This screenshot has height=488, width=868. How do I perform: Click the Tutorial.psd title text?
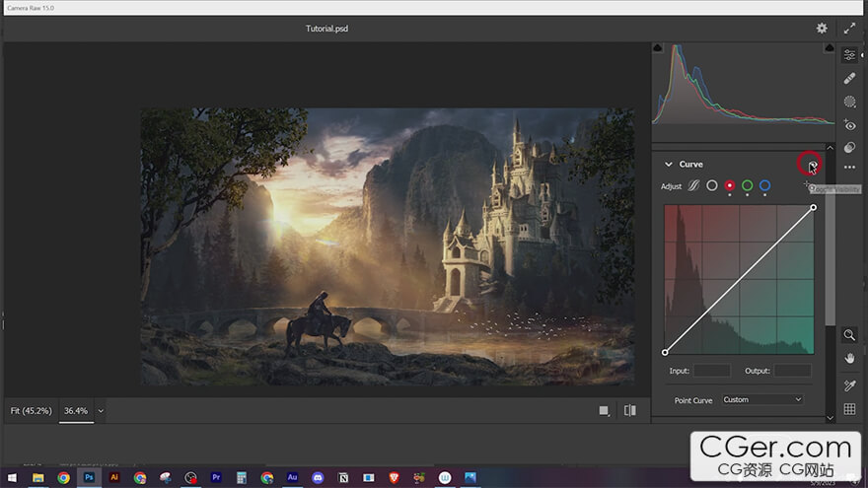(x=326, y=29)
